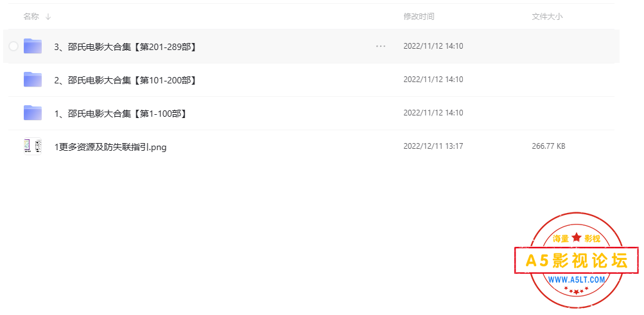Image resolution: width=644 pixels, height=315 pixels.
Task: Toggle the sort arrow beside 名称
Action: pyautogui.click(x=48, y=17)
